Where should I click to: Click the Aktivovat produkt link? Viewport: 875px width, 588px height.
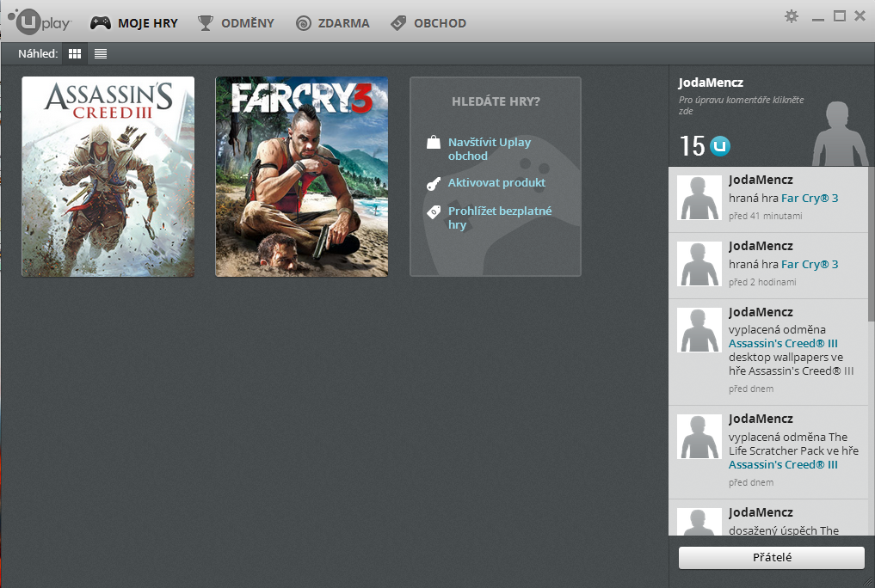(496, 183)
